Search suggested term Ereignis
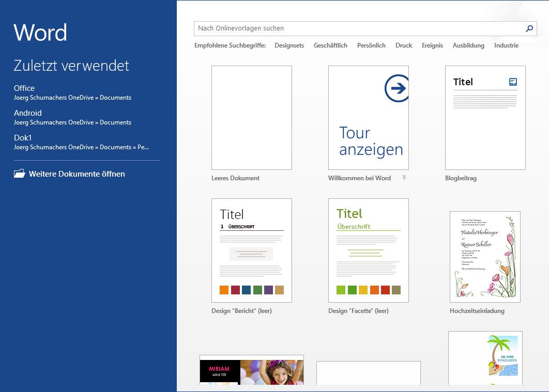This screenshot has width=549, height=392. point(432,45)
